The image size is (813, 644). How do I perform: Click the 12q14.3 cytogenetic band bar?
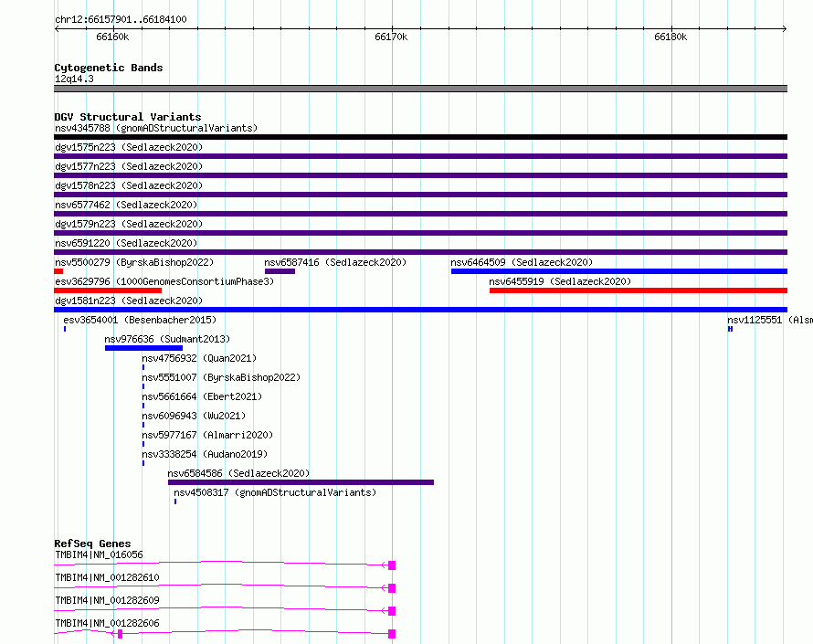click(x=420, y=89)
